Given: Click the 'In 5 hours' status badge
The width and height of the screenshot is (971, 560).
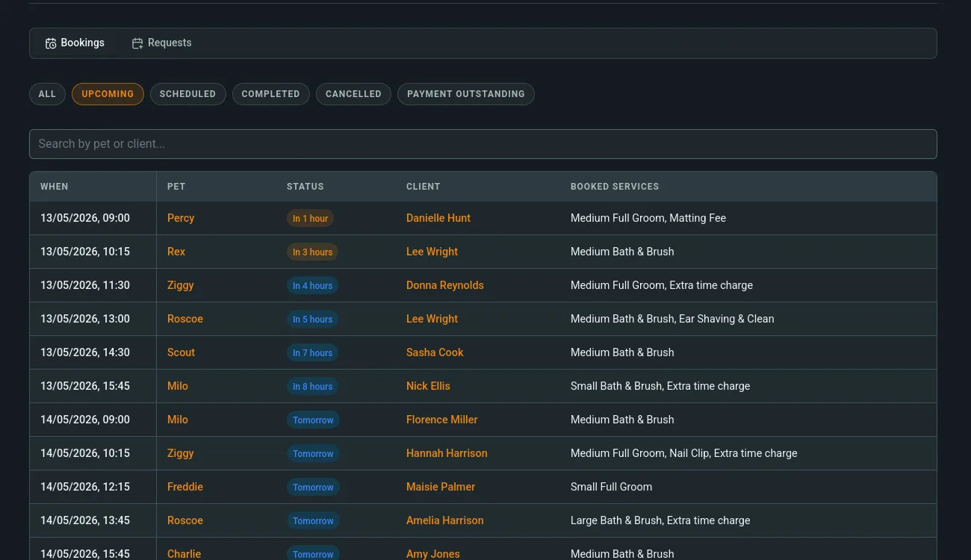Looking at the screenshot, I should point(312,320).
